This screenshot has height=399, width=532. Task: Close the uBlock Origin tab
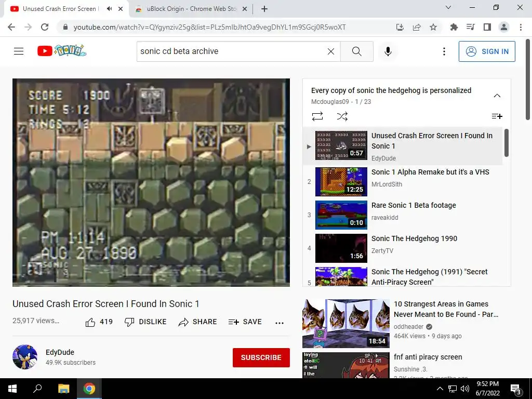(245, 9)
